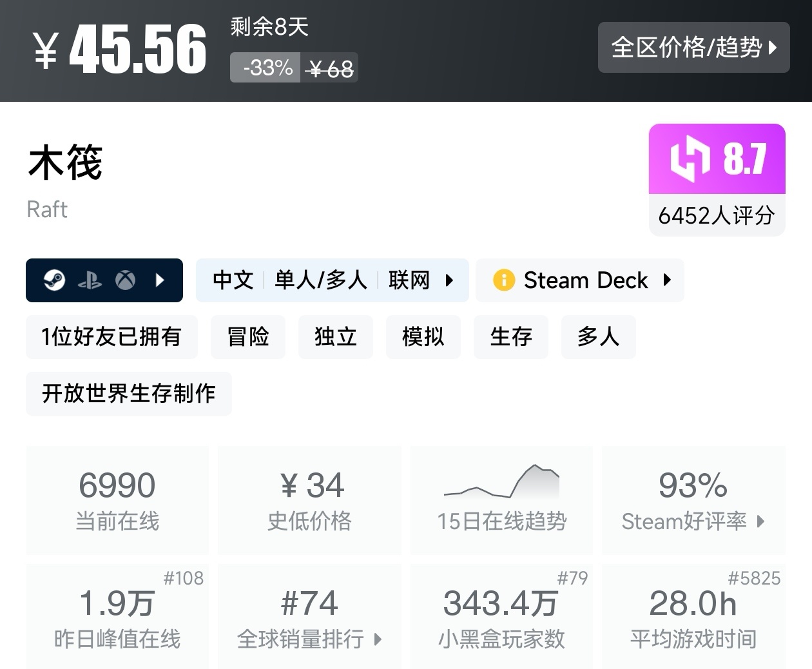
Task: Select the 生存 tag
Action: click(511, 336)
